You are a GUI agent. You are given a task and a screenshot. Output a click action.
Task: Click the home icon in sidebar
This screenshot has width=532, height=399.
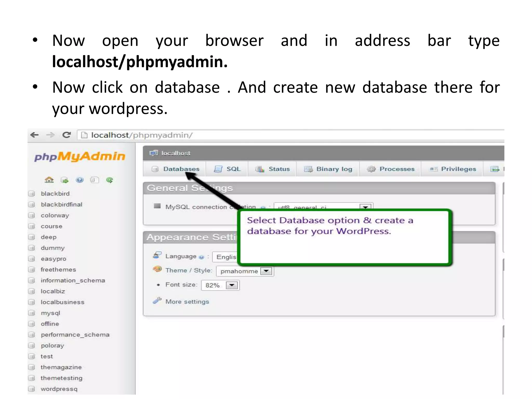[49, 180]
